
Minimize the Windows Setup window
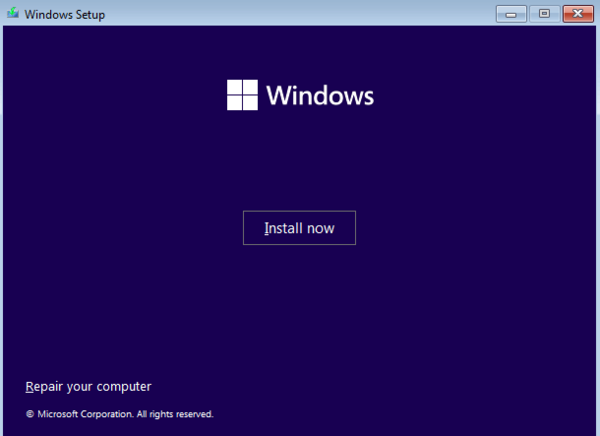(513, 14)
